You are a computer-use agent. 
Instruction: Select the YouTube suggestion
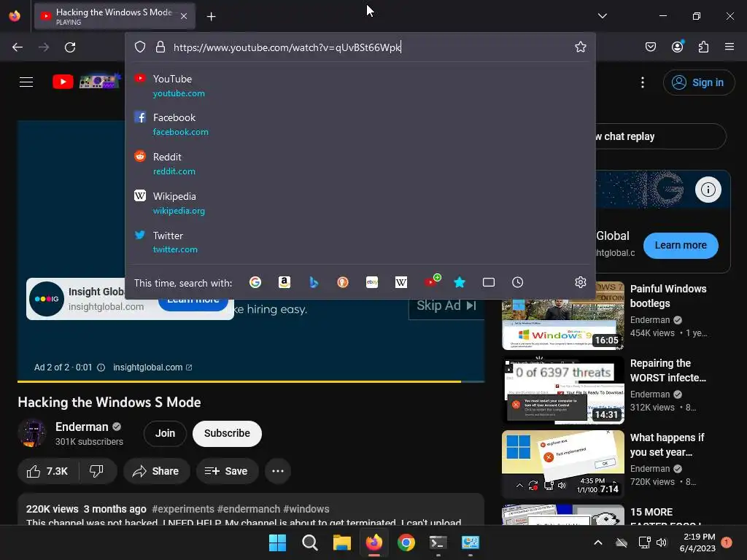pyautogui.click(x=360, y=86)
